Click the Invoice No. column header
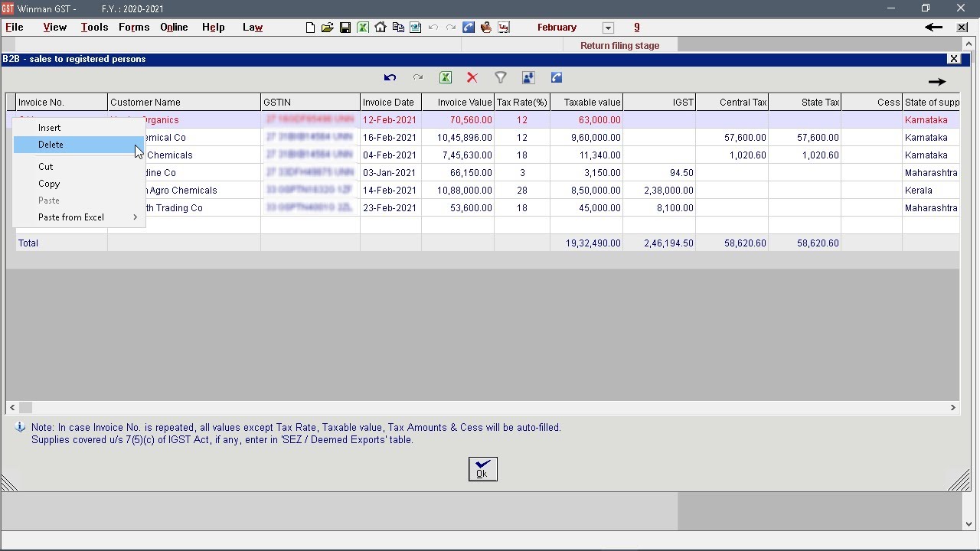This screenshot has width=980, height=551. [x=62, y=103]
